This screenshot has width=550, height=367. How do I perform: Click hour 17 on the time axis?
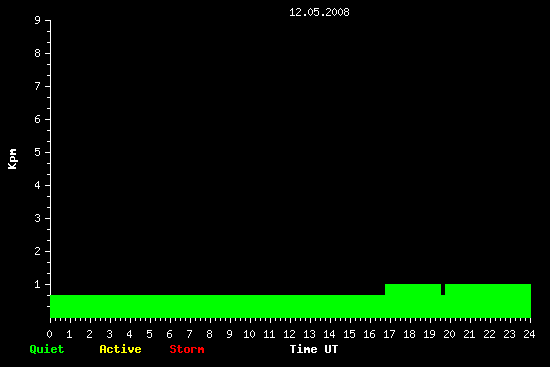pyautogui.click(x=389, y=334)
